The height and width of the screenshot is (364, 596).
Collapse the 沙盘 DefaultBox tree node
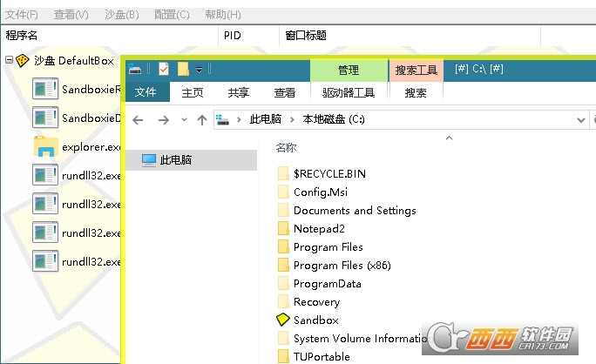pyautogui.click(x=9, y=61)
